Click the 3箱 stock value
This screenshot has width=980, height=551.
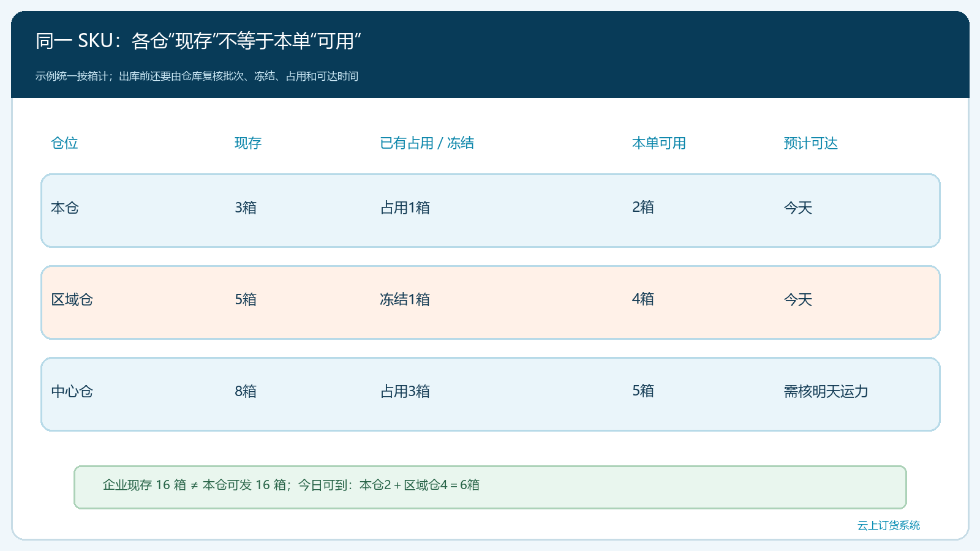(246, 208)
